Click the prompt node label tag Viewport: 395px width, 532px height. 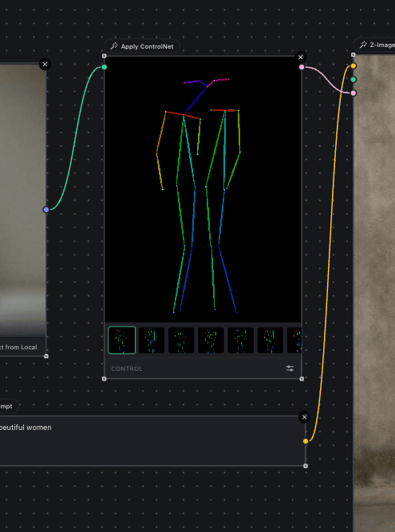click(x=8, y=406)
